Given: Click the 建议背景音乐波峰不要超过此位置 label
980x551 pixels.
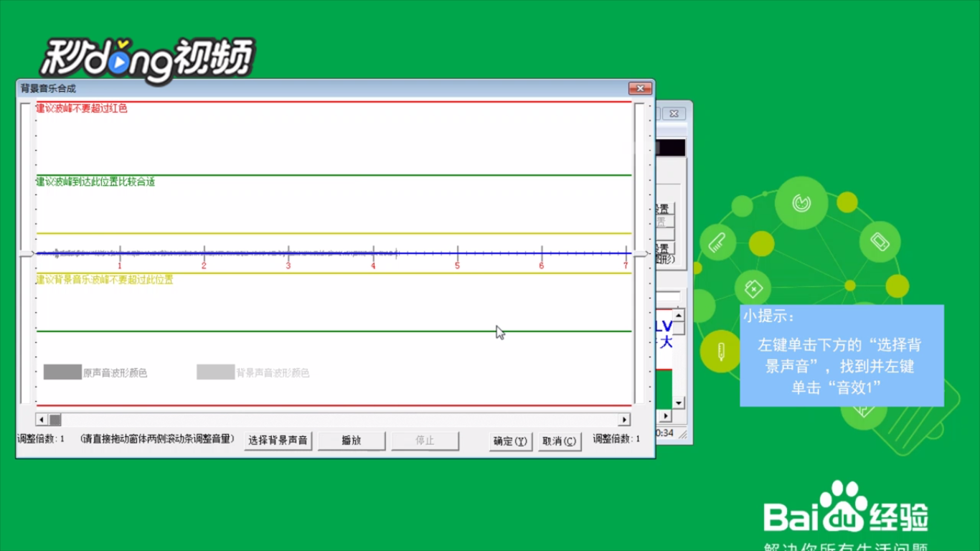Looking at the screenshot, I should click(x=105, y=280).
